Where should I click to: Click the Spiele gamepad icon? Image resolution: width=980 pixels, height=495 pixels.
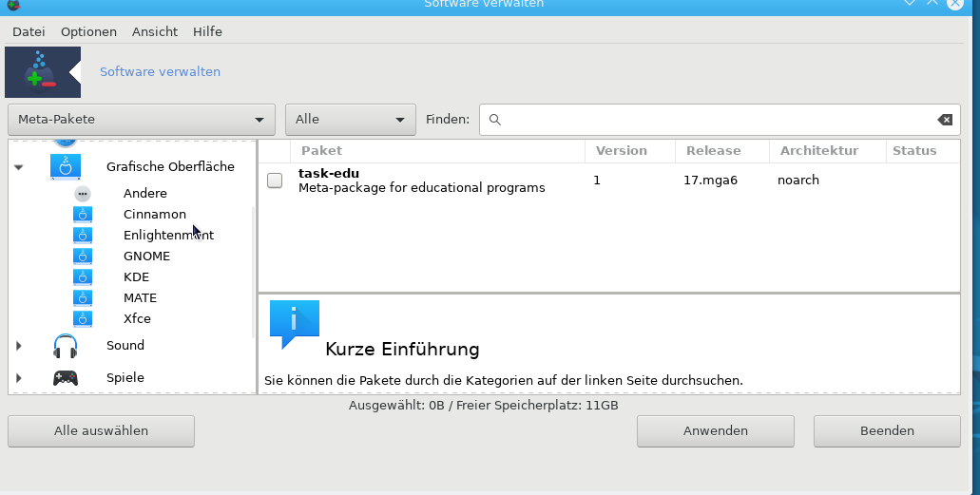tap(66, 378)
